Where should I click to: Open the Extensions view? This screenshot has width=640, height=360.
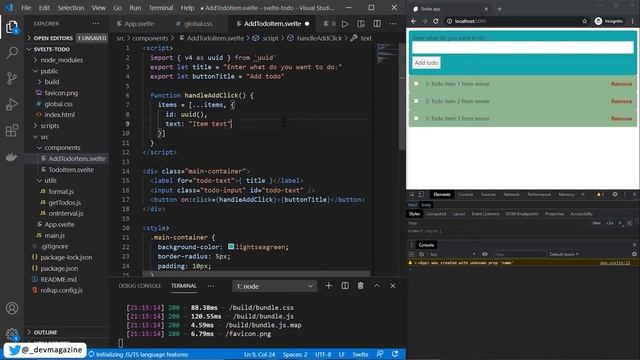(x=12, y=131)
